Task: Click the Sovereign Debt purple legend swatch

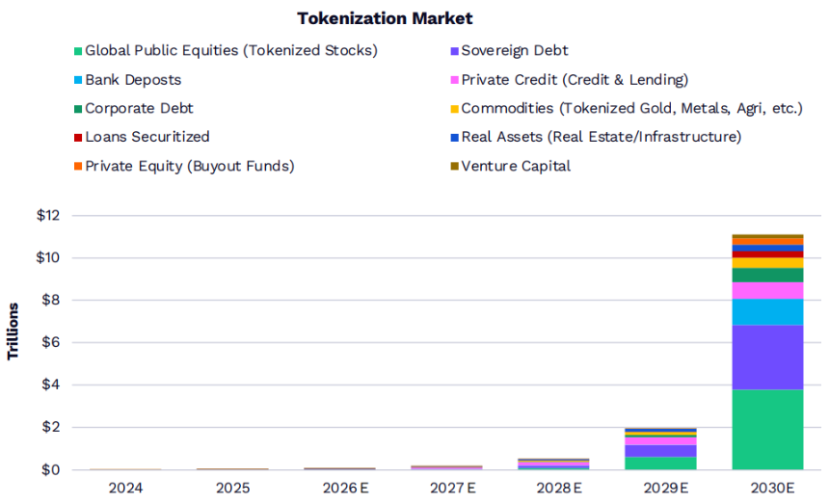Action: pos(453,51)
